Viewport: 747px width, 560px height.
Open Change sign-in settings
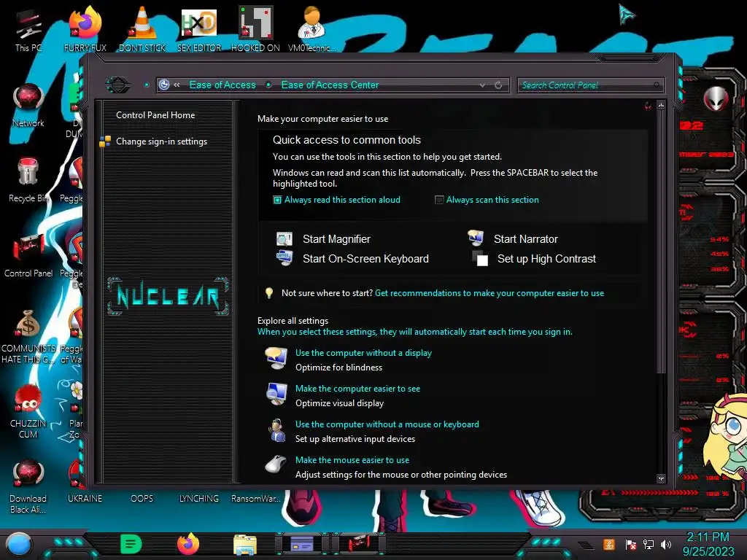coord(161,141)
